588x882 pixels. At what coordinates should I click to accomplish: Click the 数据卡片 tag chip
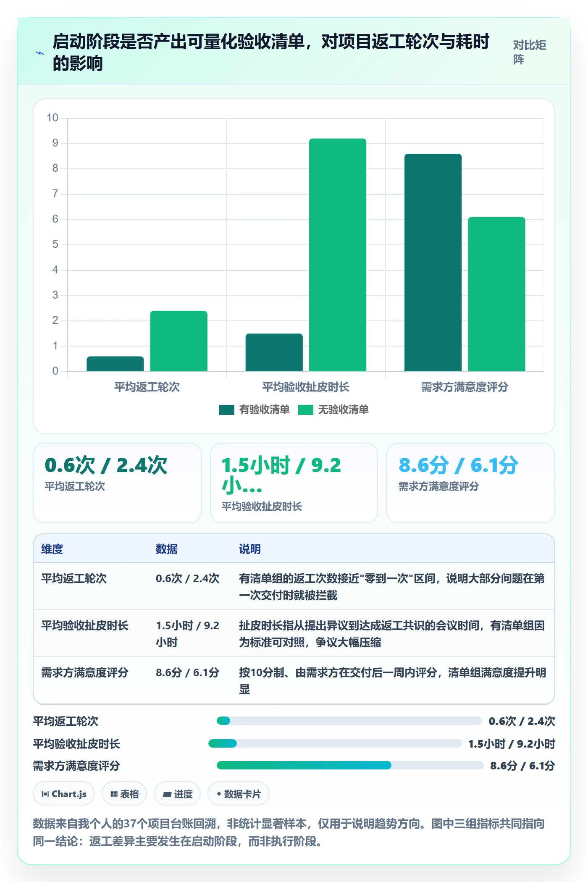[239, 794]
